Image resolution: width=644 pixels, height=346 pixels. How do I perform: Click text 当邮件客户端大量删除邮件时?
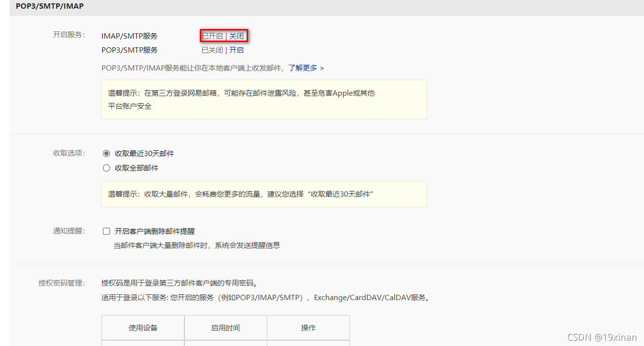click(x=196, y=245)
